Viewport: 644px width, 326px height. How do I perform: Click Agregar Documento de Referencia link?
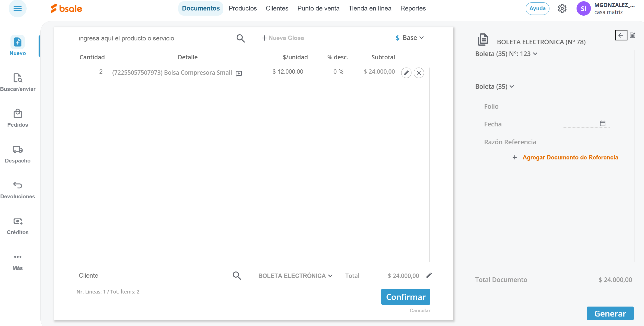click(570, 157)
